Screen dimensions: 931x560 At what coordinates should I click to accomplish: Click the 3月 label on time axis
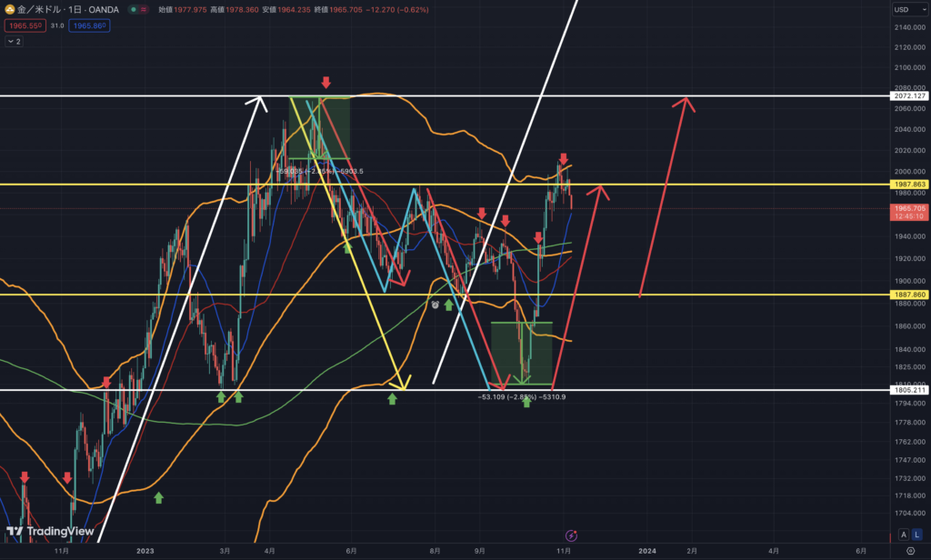[225, 551]
